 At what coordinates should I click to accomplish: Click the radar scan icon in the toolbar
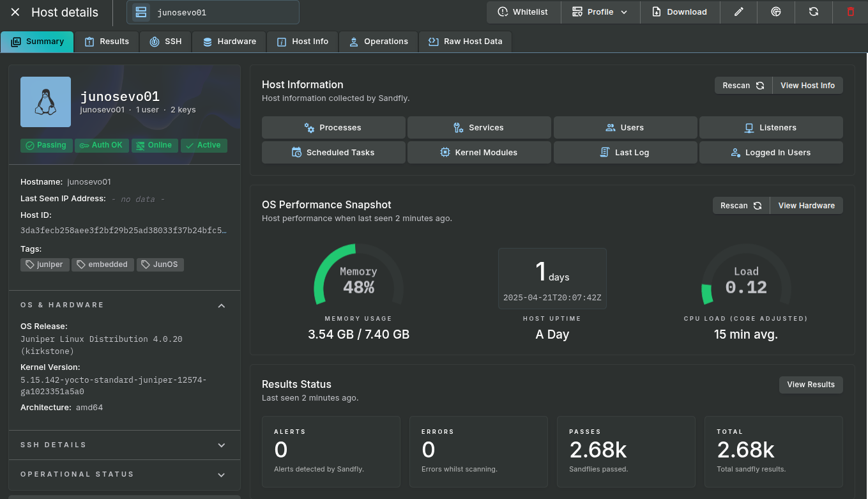(776, 12)
